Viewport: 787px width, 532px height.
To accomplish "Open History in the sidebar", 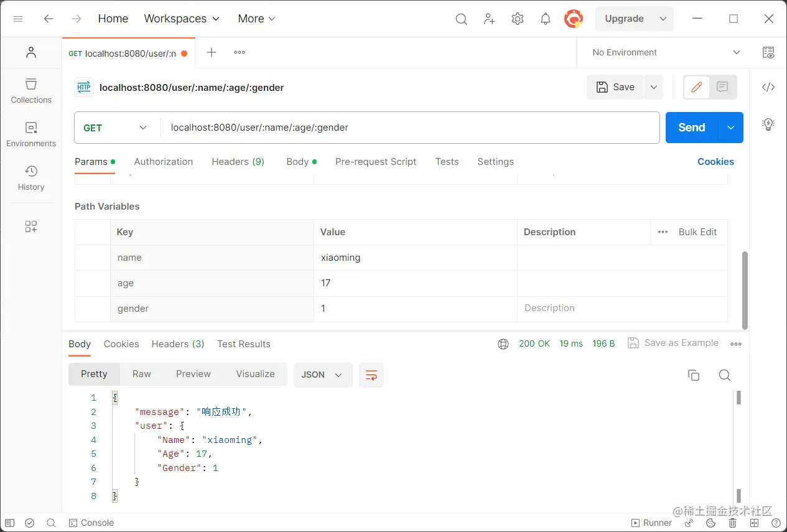I will pos(31,178).
